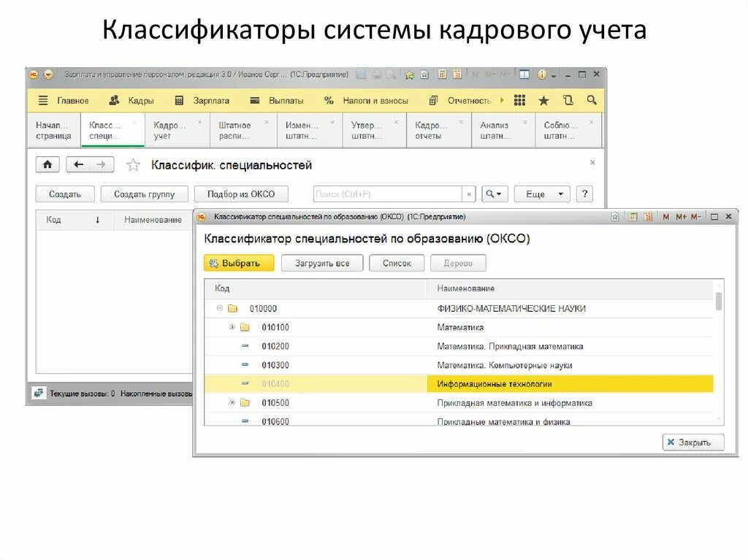Add Классифик. специальностей to favorites via star

(133, 165)
